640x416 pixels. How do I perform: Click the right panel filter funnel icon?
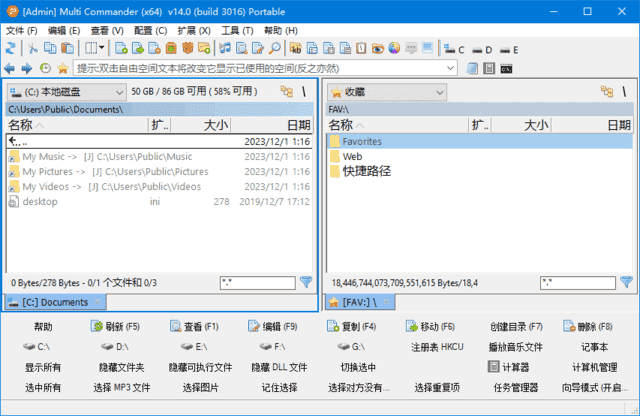(626, 283)
